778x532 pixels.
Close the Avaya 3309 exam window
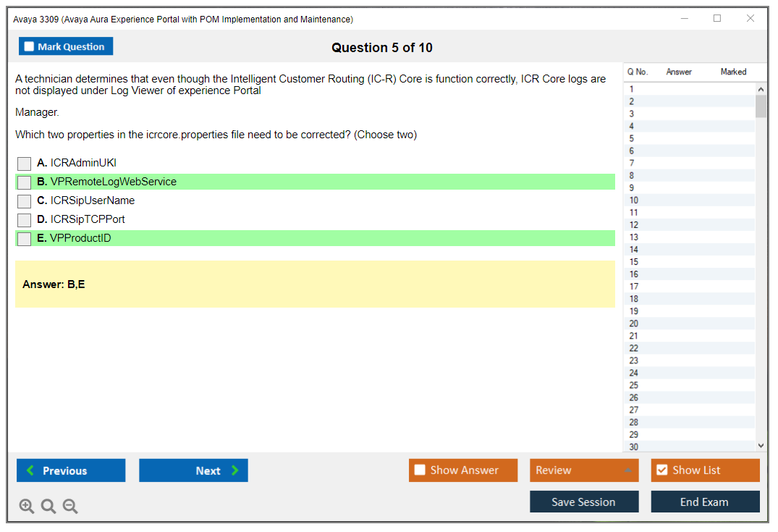tap(750, 19)
